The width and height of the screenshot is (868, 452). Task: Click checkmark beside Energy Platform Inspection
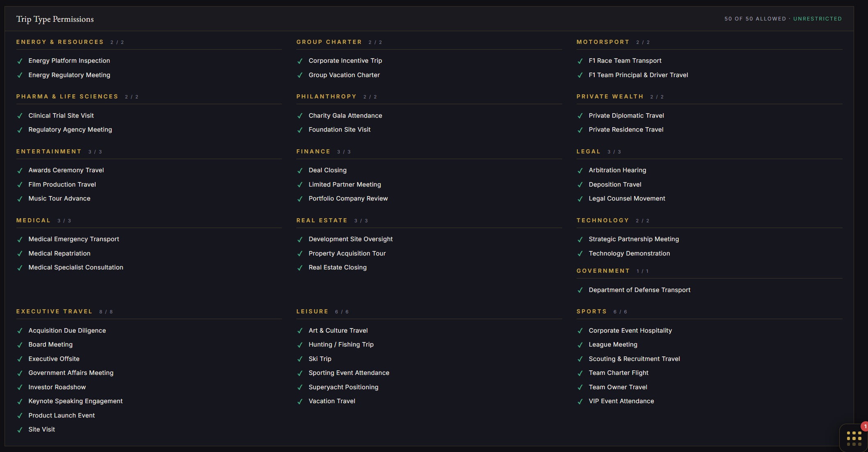20,61
